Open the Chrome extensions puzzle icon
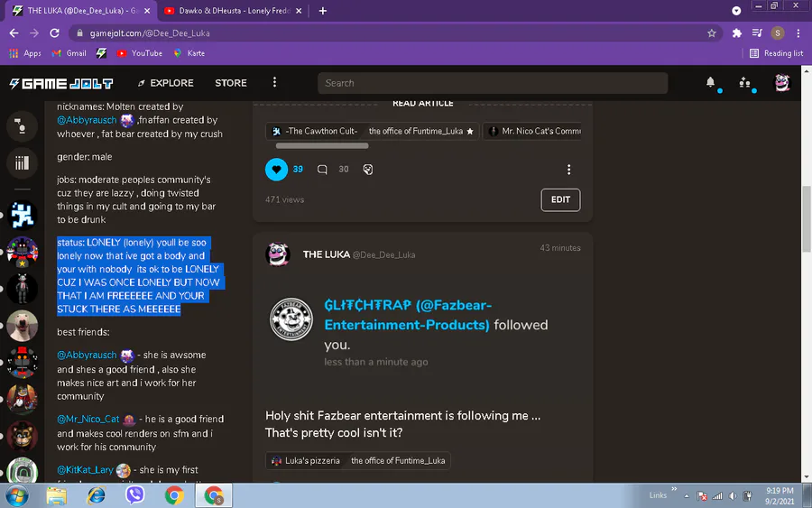This screenshot has width=812, height=508. pyautogui.click(x=737, y=33)
